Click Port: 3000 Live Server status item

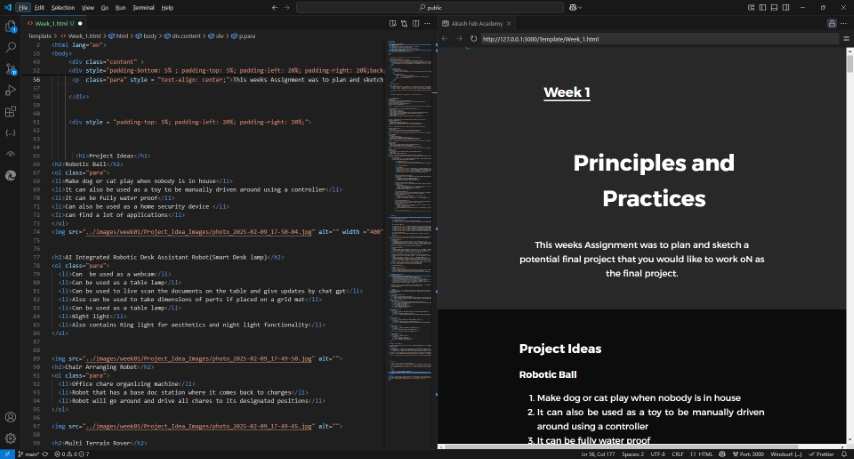(748, 454)
